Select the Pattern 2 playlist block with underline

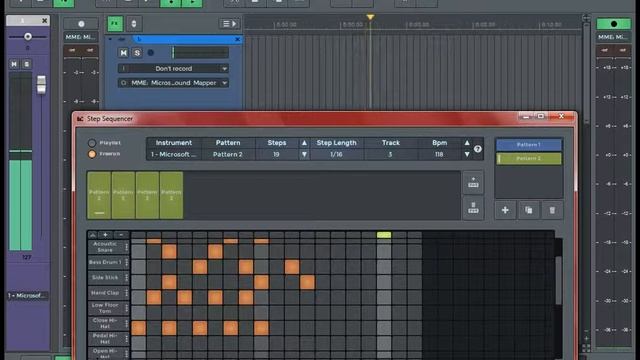pos(99,195)
